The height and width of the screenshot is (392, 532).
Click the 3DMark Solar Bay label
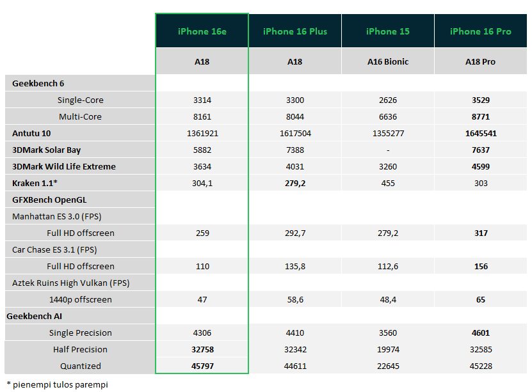point(46,150)
